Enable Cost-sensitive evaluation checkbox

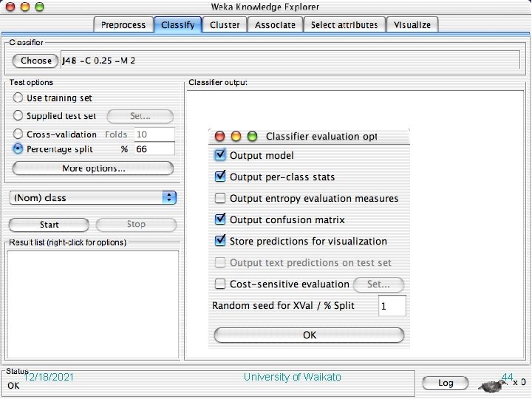pyautogui.click(x=220, y=284)
